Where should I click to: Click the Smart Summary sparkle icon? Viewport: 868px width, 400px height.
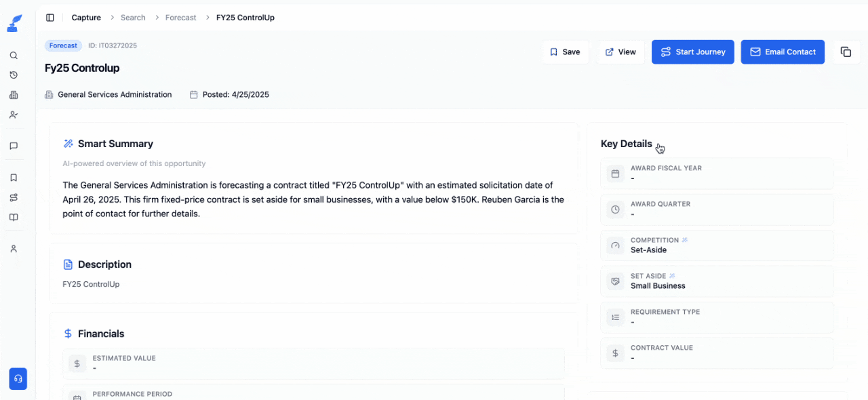[68, 143]
